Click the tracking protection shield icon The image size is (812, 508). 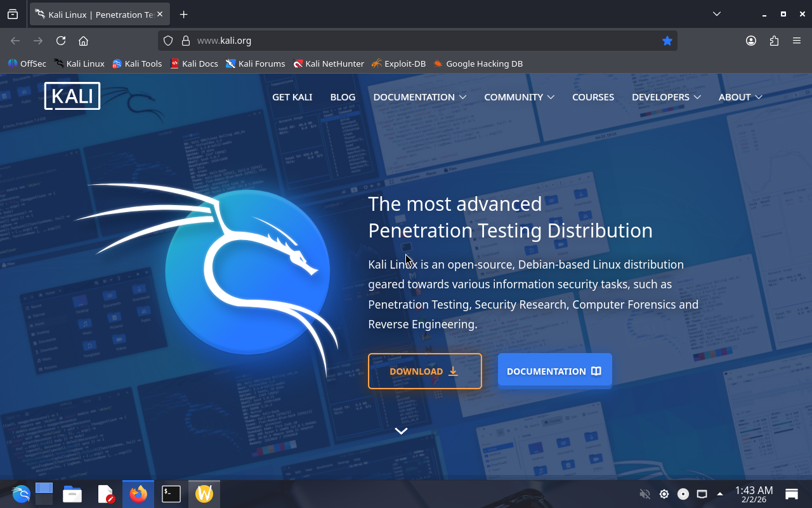coord(168,41)
